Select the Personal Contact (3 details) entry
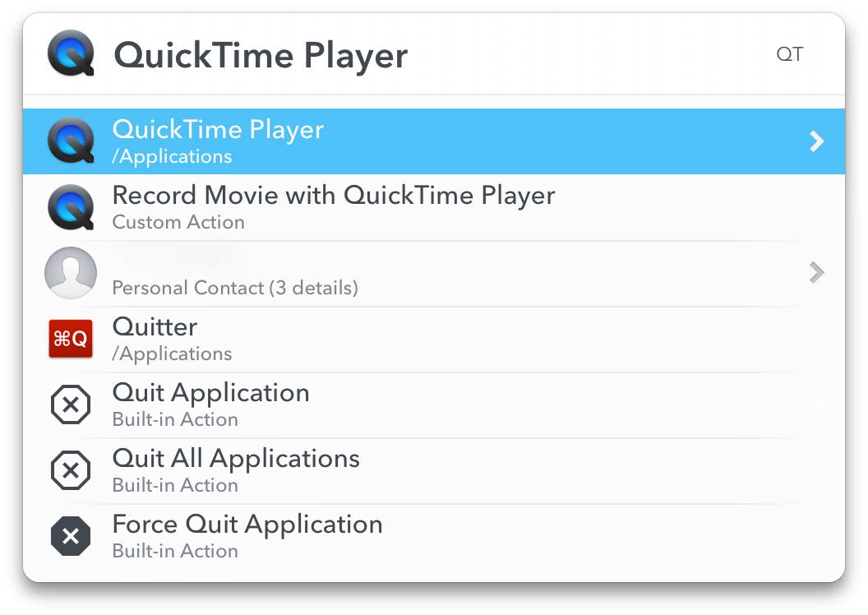Viewport: 868px width, 615px height. (x=235, y=288)
